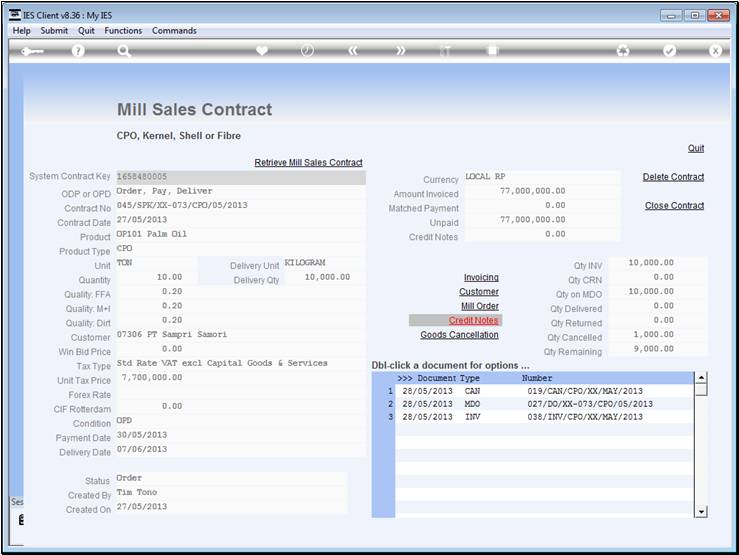Open the help question mark icon
This screenshot has height=555, width=739.
click(78, 51)
